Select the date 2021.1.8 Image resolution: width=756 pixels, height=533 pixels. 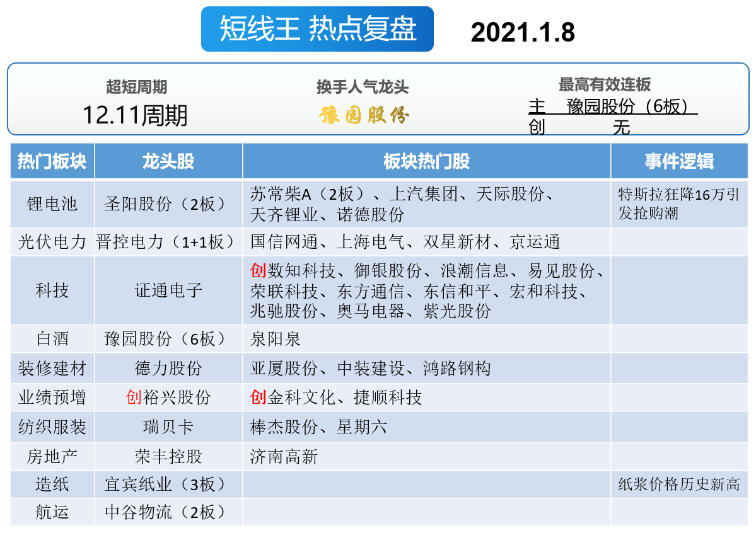(523, 32)
